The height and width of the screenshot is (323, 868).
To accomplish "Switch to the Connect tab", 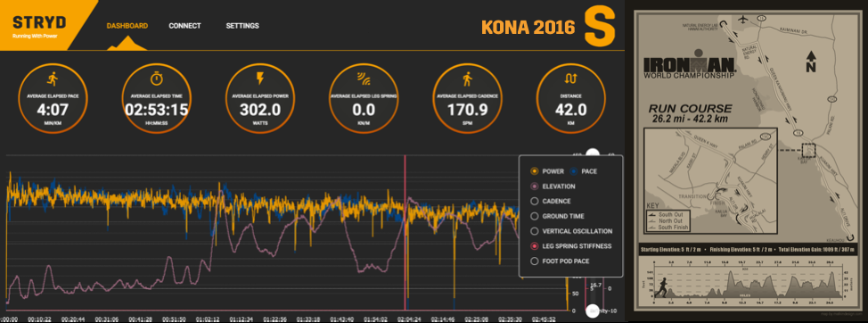I will click(x=184, y=26).
